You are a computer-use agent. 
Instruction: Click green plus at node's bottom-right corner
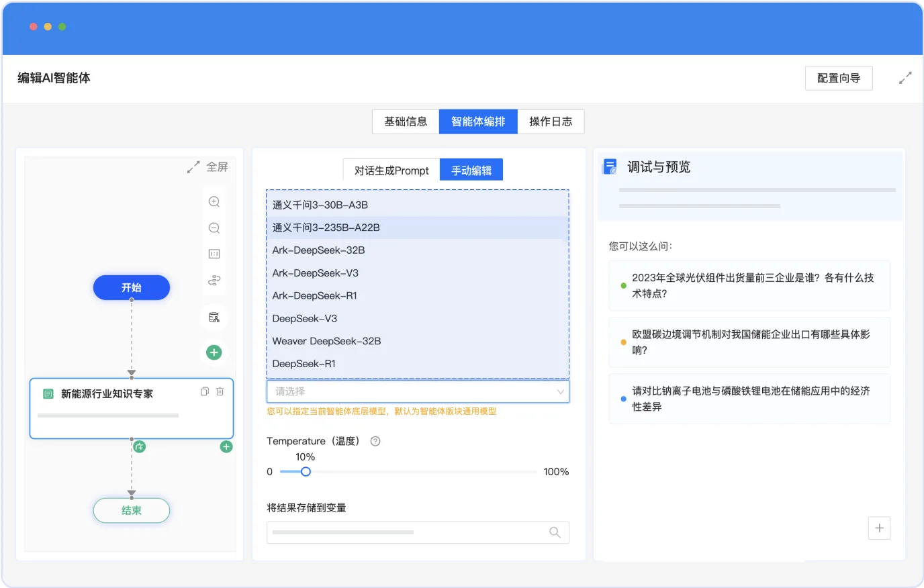click(226, 446)
